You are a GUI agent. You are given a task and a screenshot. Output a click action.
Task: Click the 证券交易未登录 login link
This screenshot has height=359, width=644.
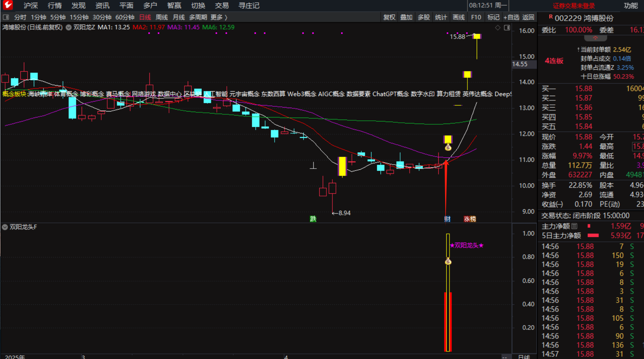573,6
